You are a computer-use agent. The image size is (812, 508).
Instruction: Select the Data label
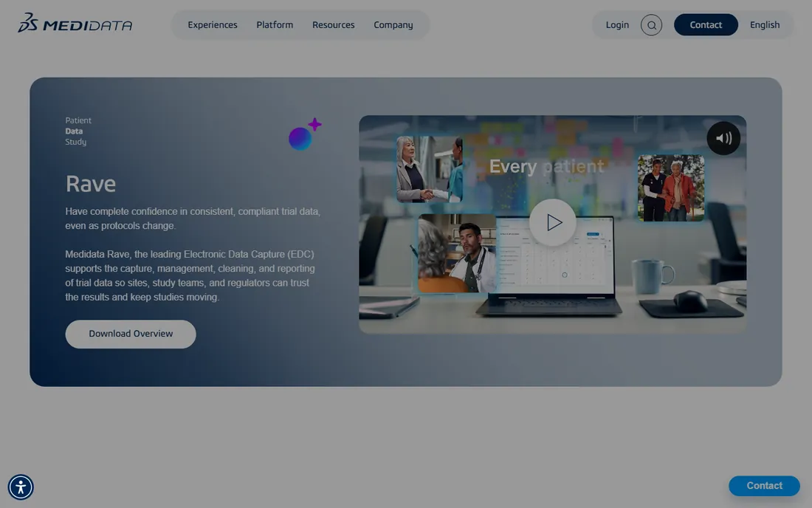tap(74, 131)
